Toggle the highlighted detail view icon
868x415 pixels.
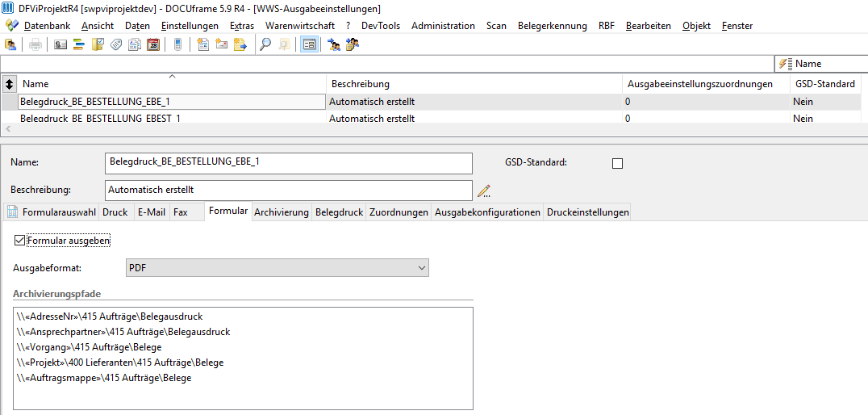pyautogui.click(x=310, y=45)
